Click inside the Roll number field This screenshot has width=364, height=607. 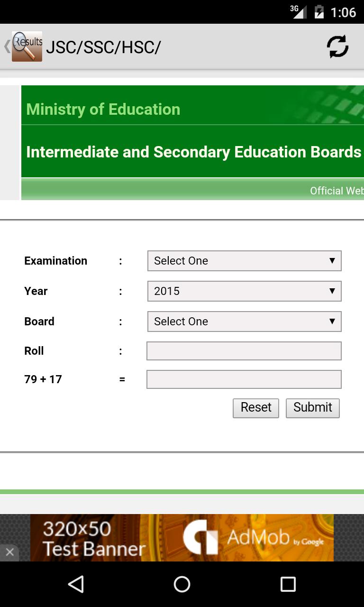coord(244,350)
